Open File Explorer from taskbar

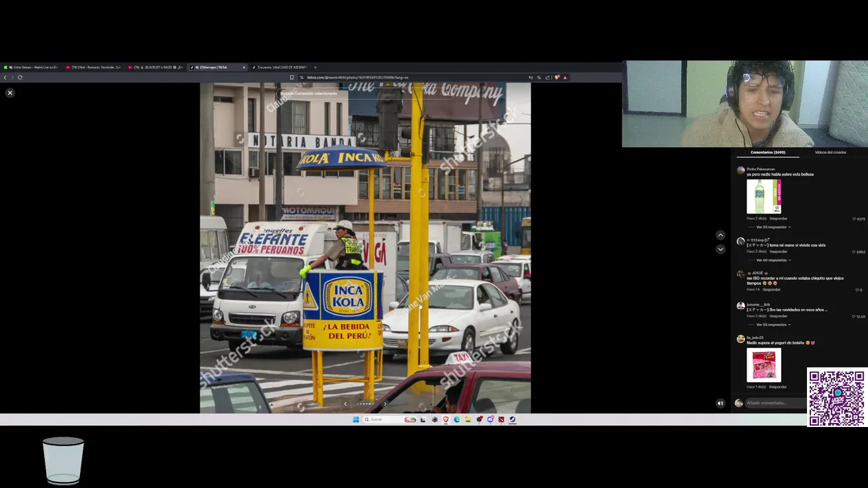coord(468,420)
